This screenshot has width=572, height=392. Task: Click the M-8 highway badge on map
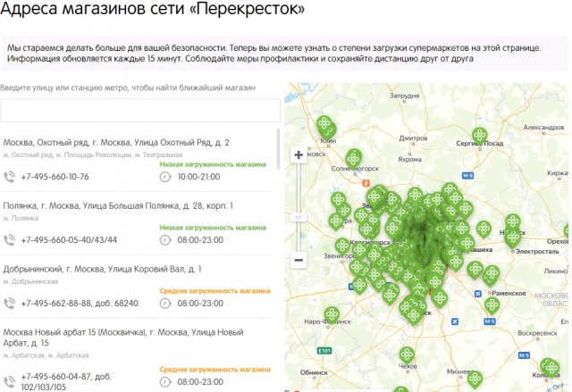467,176
